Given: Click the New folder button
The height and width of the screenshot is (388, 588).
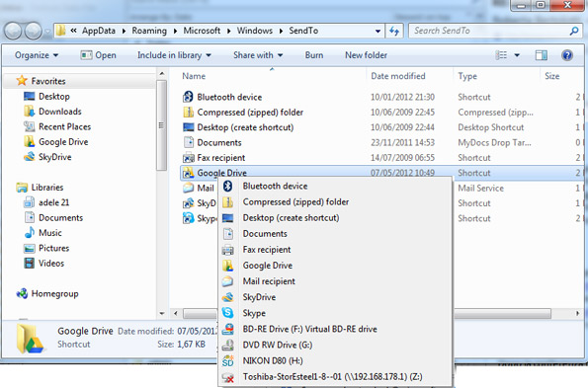Looking at the screenshot, I should coord(366,55).
